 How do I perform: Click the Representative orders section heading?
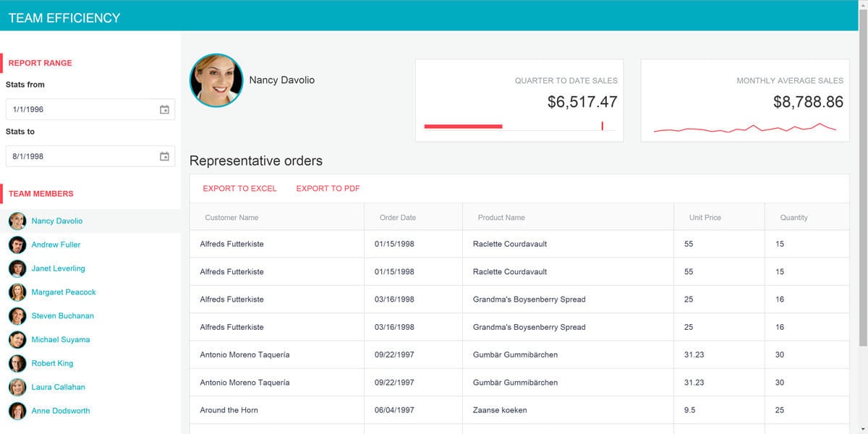pyautogui.click(x=255, y=161)
